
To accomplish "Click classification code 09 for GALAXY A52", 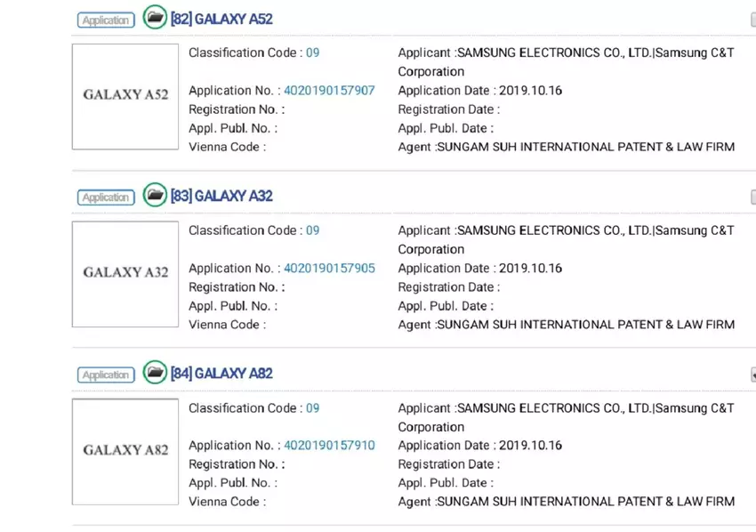I will [x=313, y=53].
